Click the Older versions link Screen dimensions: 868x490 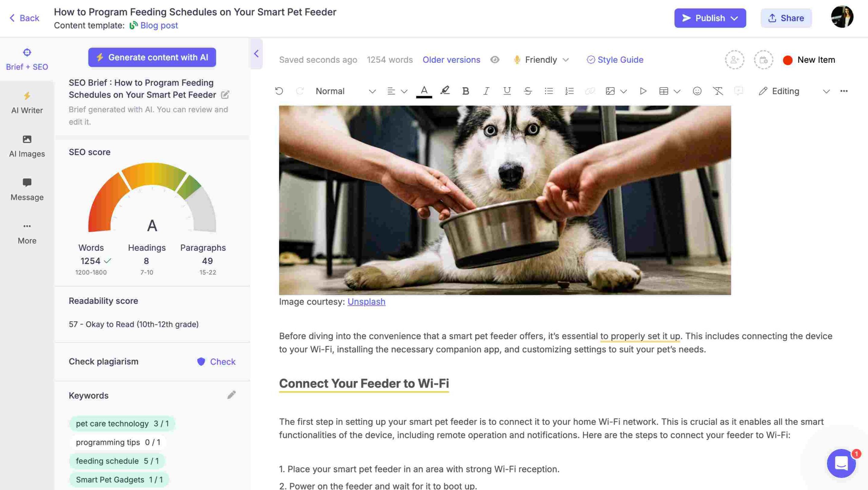(x=451, y=59)
